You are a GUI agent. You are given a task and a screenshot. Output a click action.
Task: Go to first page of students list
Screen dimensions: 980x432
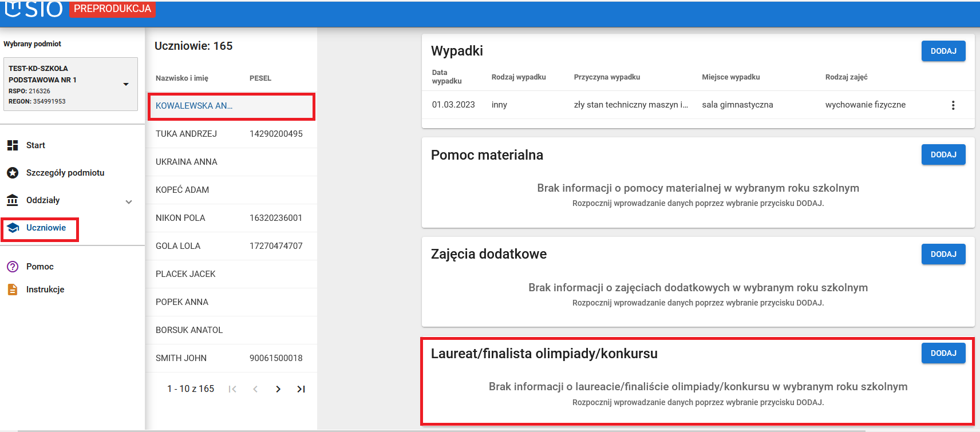click(232, 389)
